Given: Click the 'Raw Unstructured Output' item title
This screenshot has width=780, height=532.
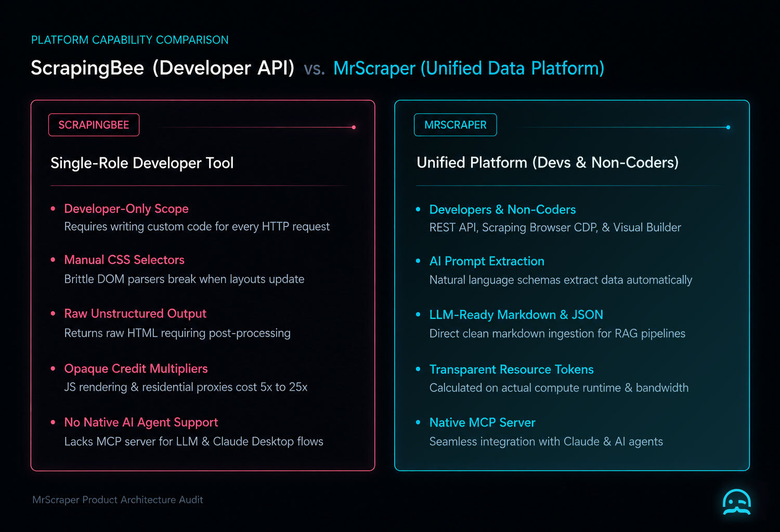Looking at the screenshot, I should 135,314.
